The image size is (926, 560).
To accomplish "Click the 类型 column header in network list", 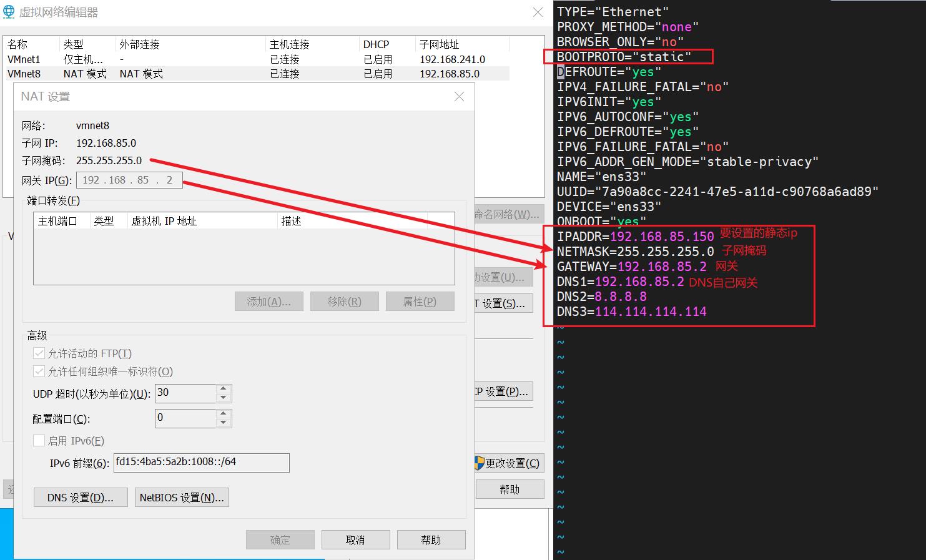I will [88, 44].
